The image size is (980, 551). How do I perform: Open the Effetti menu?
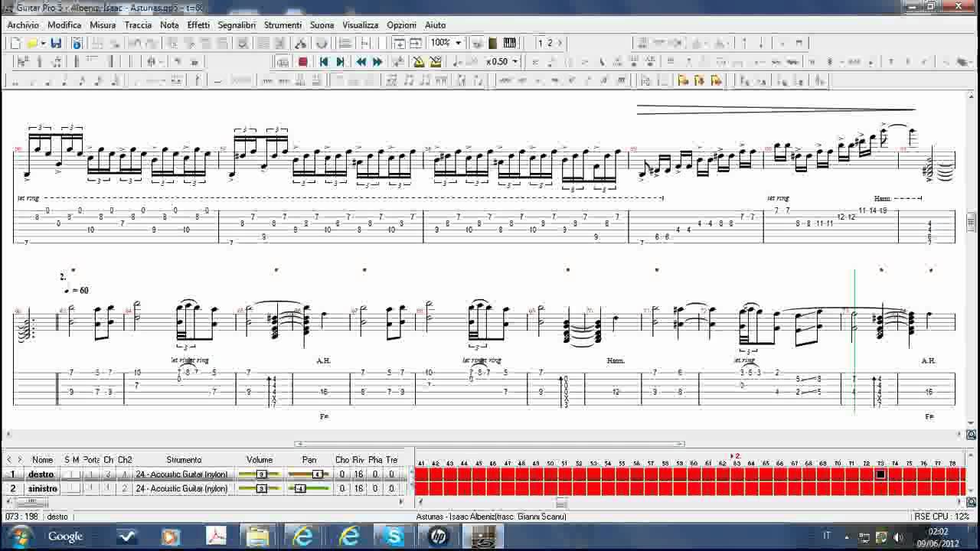point(198,24)
